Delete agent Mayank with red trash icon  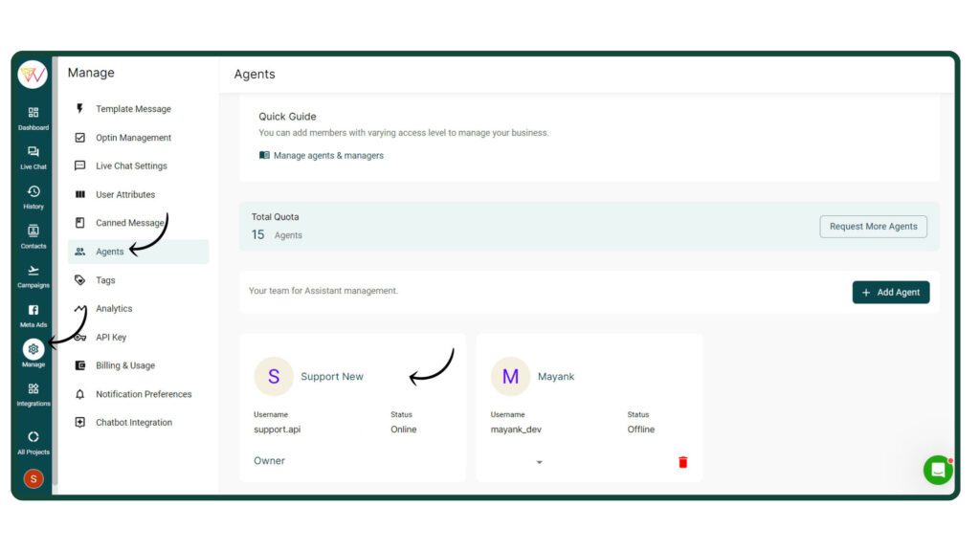682,462
